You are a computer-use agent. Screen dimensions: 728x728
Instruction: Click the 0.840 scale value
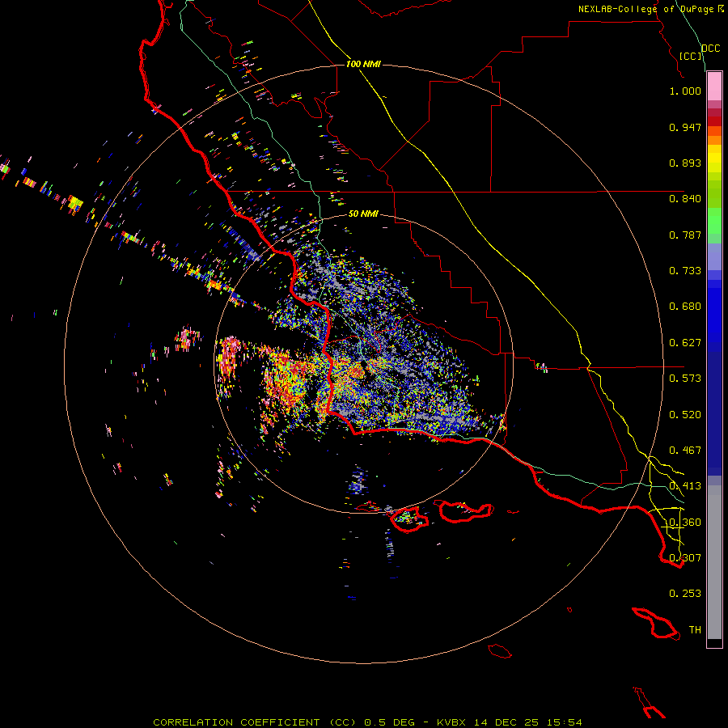pos(685,199)
